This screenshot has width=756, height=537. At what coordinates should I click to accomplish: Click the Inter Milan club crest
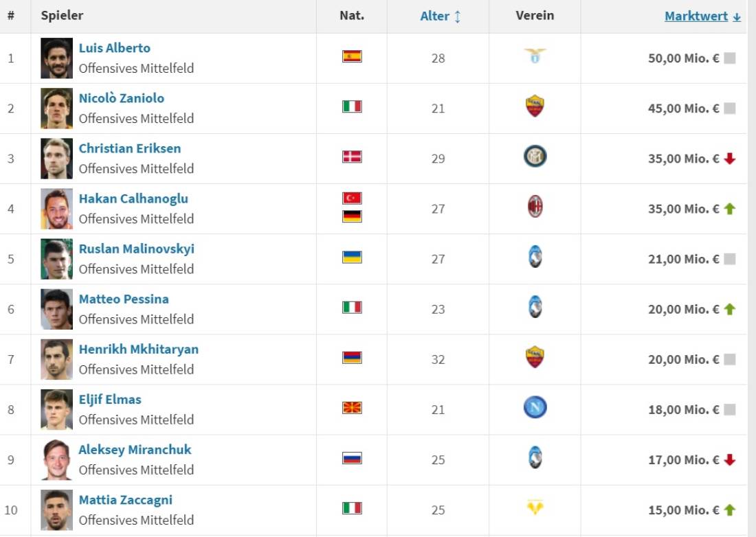pyautogui.click(x=535, y=157)
